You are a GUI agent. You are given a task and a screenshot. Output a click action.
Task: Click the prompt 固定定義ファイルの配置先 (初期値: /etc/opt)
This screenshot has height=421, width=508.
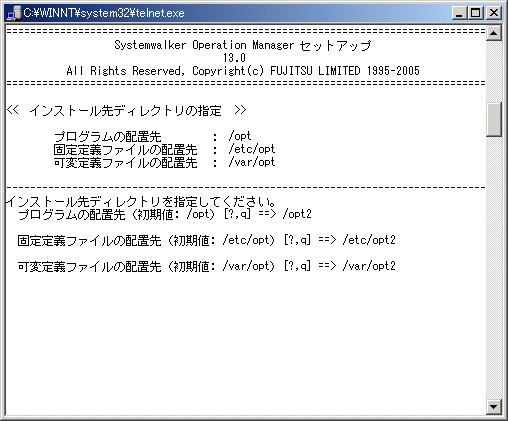pyautogui.click(x=146, y=240)
